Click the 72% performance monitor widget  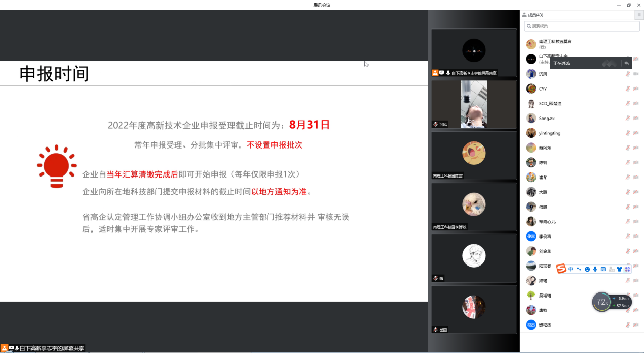coord(602,302)
